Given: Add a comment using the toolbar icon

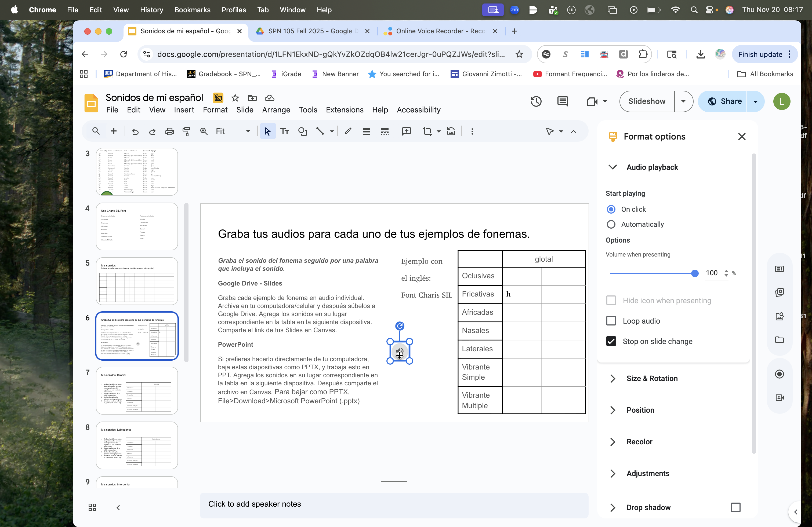Looking at the screenshot, I should pos(406,131).
